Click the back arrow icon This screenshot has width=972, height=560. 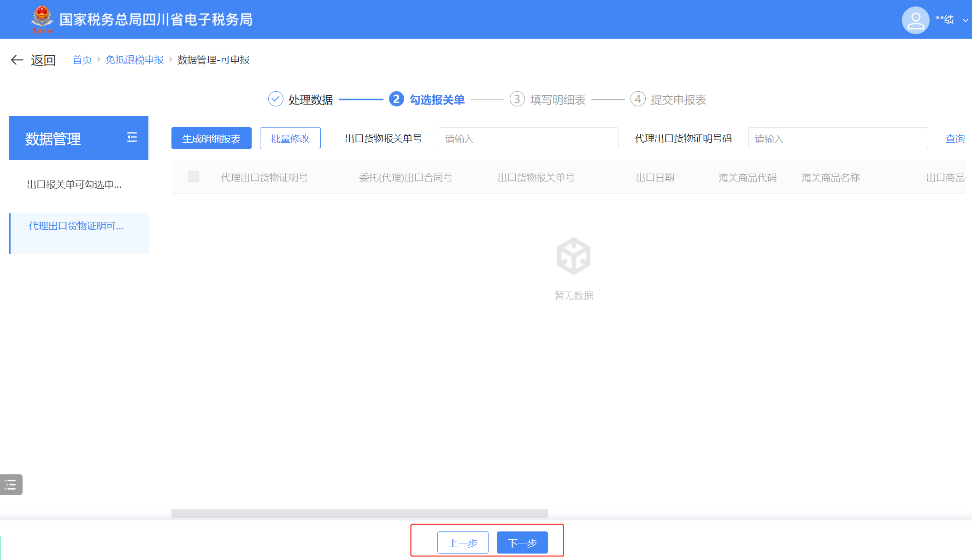17,60
